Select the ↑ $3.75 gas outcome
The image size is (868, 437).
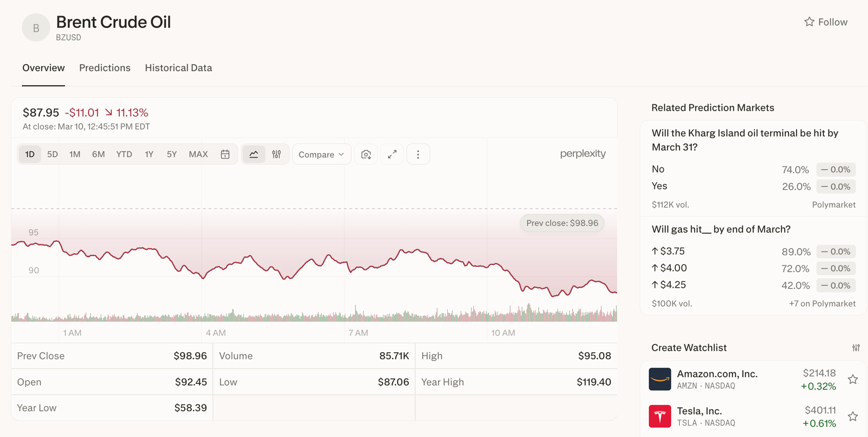(754, 252)
